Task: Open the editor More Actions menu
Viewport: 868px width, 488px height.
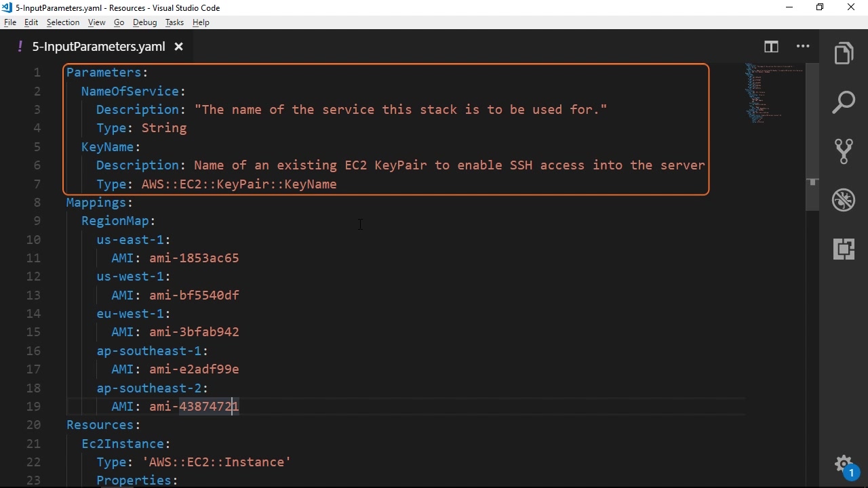Action: coord(803,47)
